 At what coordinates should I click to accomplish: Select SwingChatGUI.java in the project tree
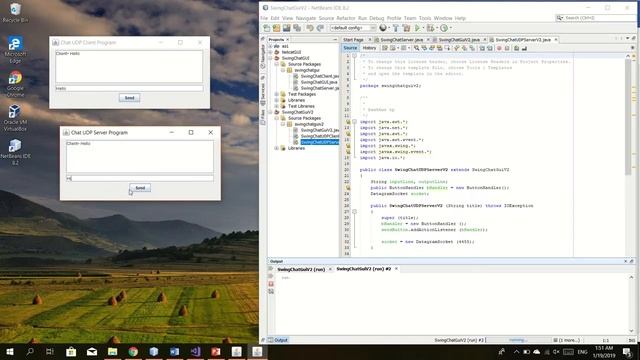click(318, 82)
